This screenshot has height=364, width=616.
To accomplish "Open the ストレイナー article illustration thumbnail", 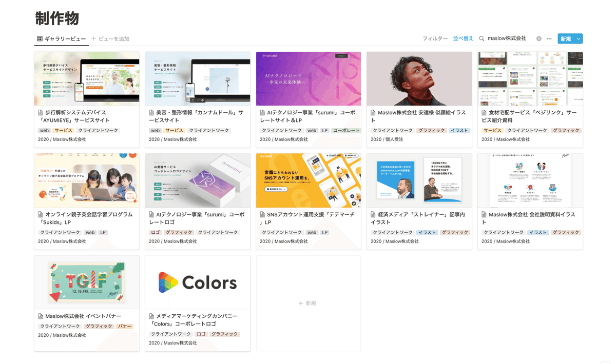I will [419, 180].
